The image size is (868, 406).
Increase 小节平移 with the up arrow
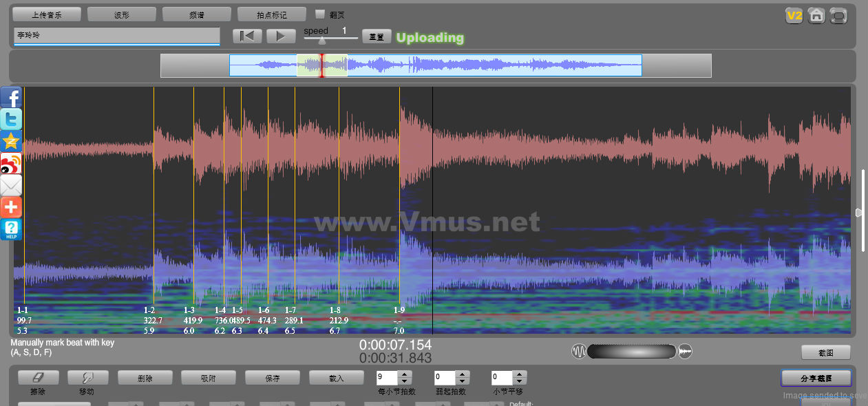click(x=520, y=374)
